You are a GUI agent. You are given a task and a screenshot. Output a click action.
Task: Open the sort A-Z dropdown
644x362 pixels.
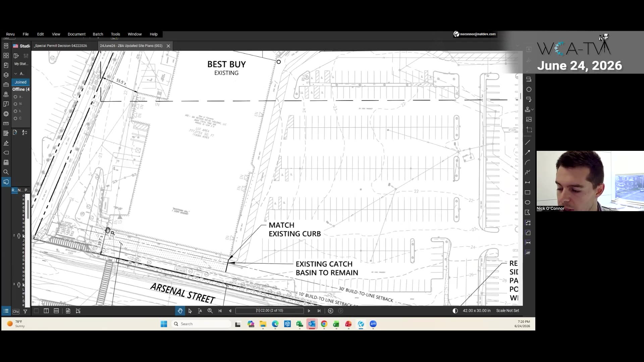(24, 133)
